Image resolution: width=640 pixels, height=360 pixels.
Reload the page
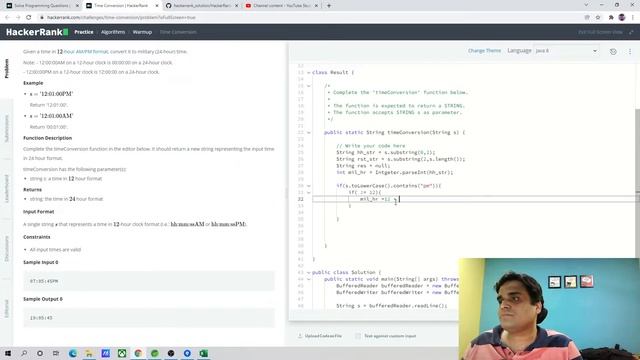pos(29,18)
